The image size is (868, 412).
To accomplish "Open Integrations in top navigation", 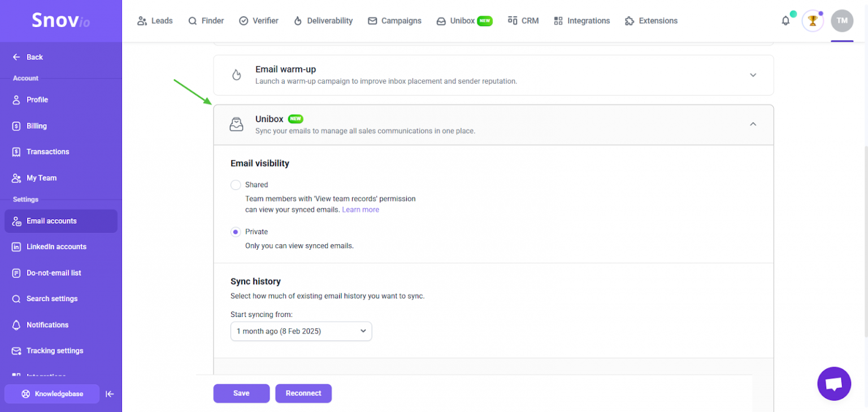I will click(582, 21).
